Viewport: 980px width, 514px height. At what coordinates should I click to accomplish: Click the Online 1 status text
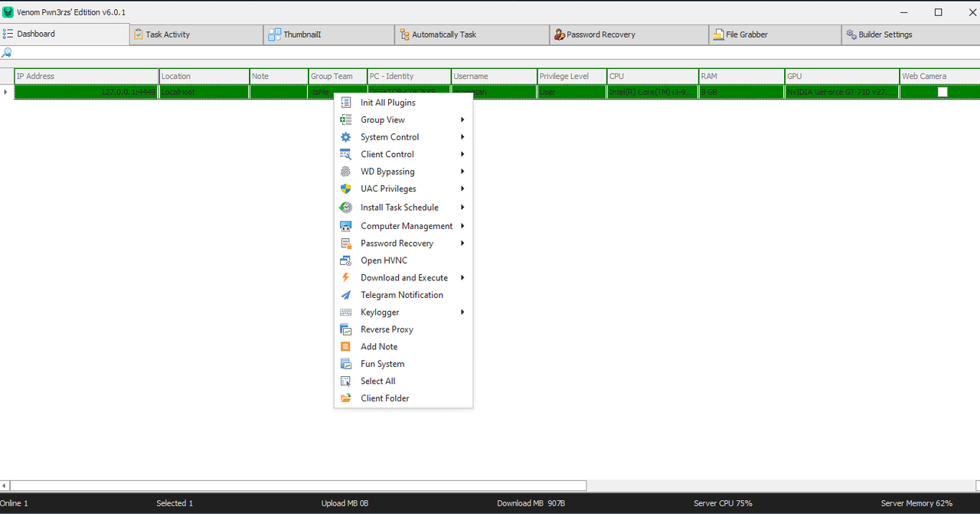click(14, 503)
